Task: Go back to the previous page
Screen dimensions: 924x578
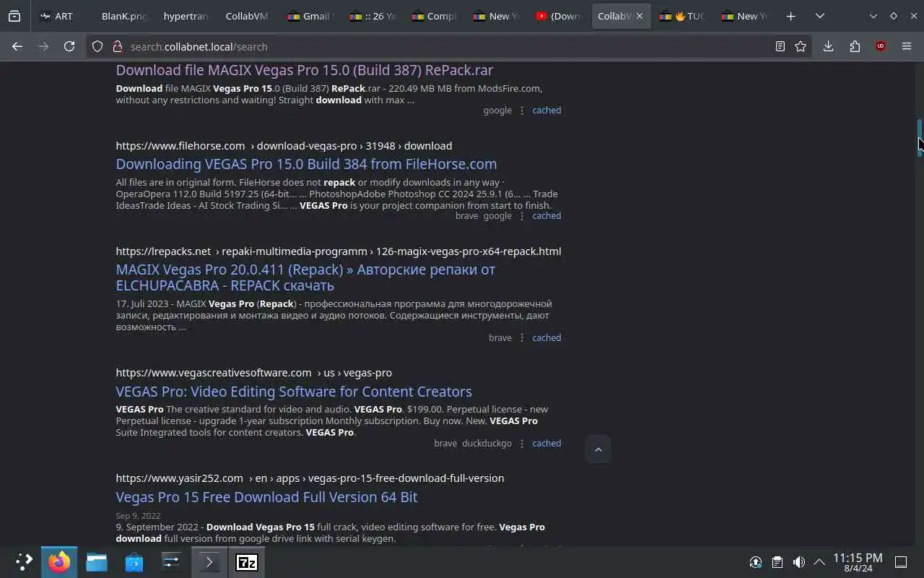Action: pos(17,46)
